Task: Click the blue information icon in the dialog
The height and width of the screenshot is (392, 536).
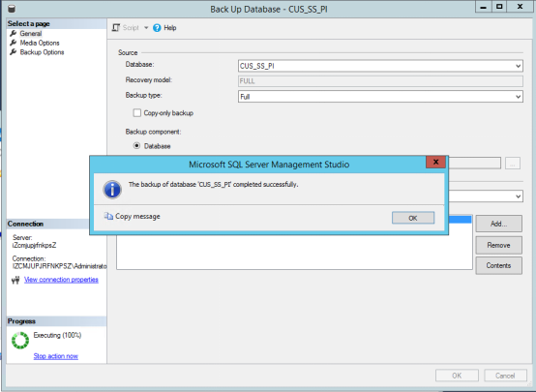Action: click(112, 189)
